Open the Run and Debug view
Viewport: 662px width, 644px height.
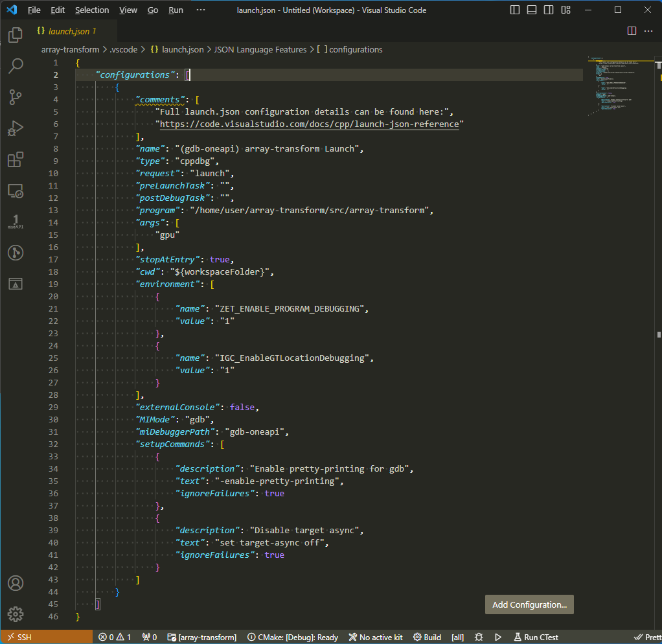(16, 128)
